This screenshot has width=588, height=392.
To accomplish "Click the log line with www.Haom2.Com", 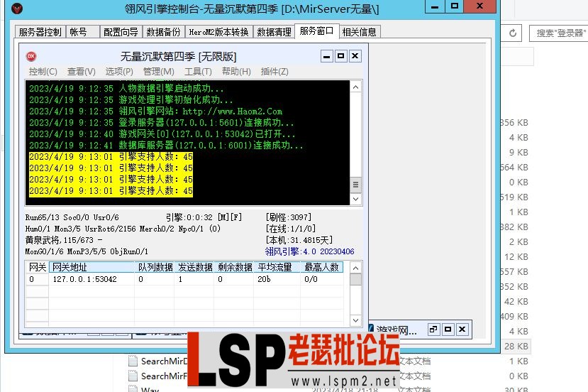I will [x=155, y=111].
